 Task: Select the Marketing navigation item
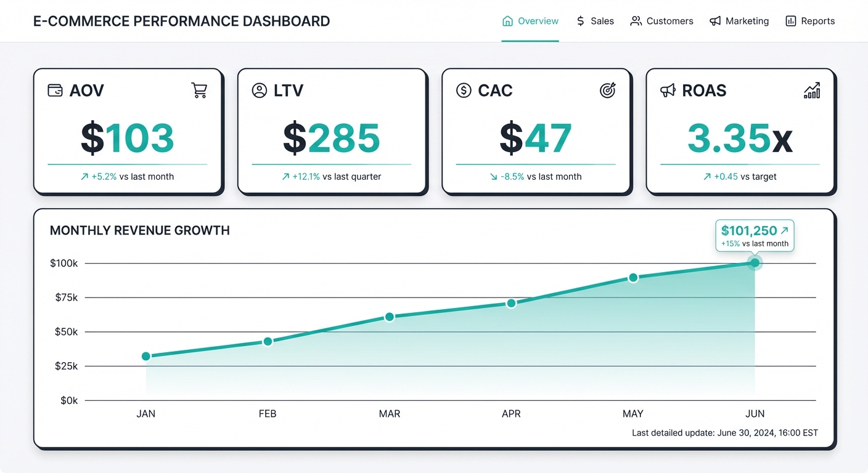(x=747, y=20)
